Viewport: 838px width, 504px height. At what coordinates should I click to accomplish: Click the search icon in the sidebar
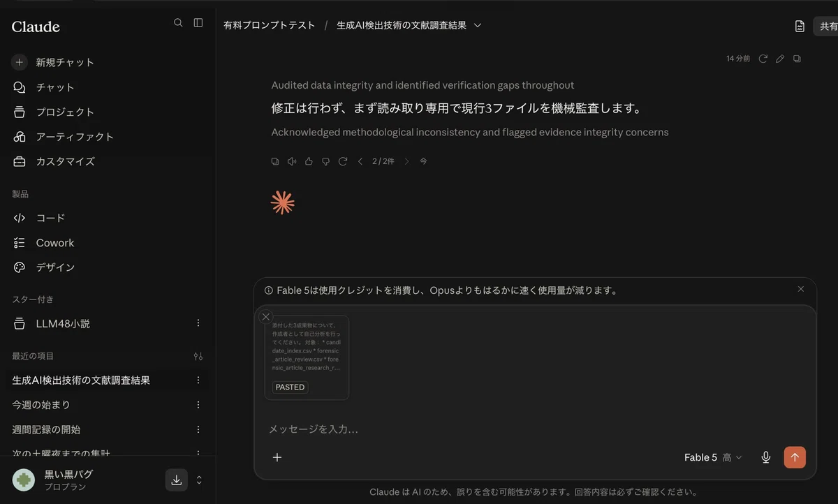(x=178, y=23)
